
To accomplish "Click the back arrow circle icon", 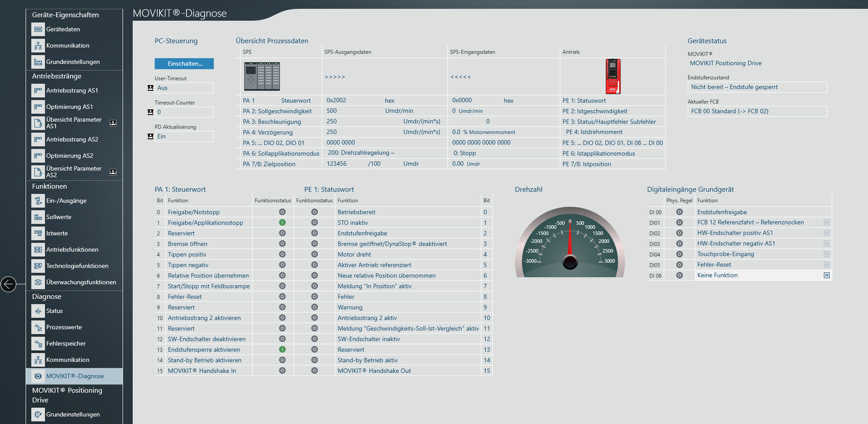I will (x=8, y=284).
